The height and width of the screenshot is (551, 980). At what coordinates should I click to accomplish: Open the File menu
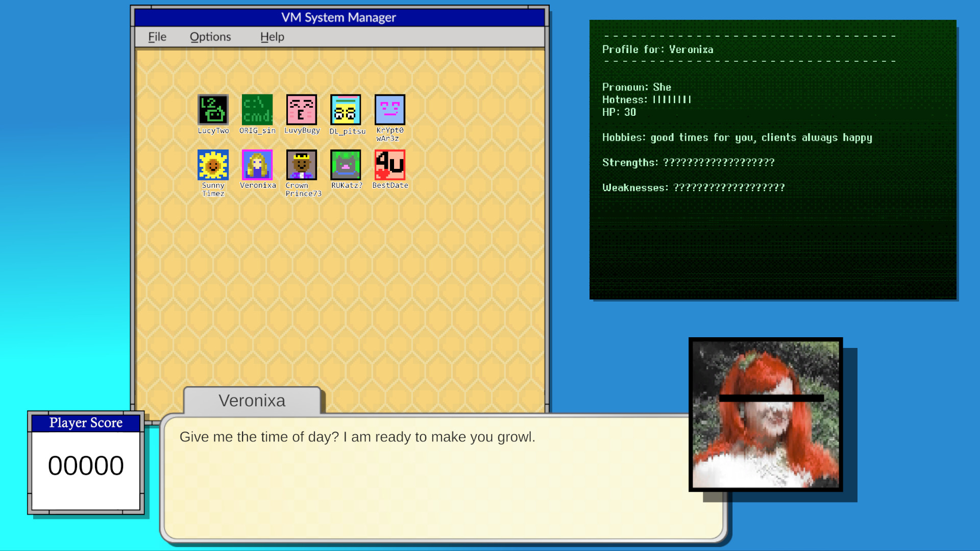tap(156, 36)
